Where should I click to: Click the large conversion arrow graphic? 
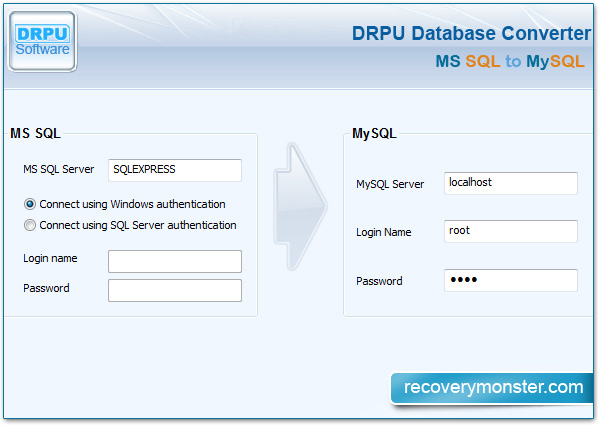tap(300, 206)
